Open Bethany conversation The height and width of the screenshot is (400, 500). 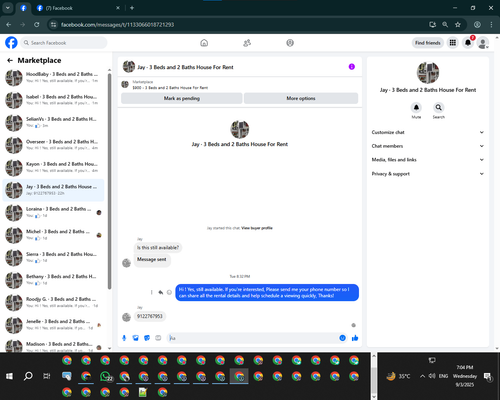(x=53, y=279)
